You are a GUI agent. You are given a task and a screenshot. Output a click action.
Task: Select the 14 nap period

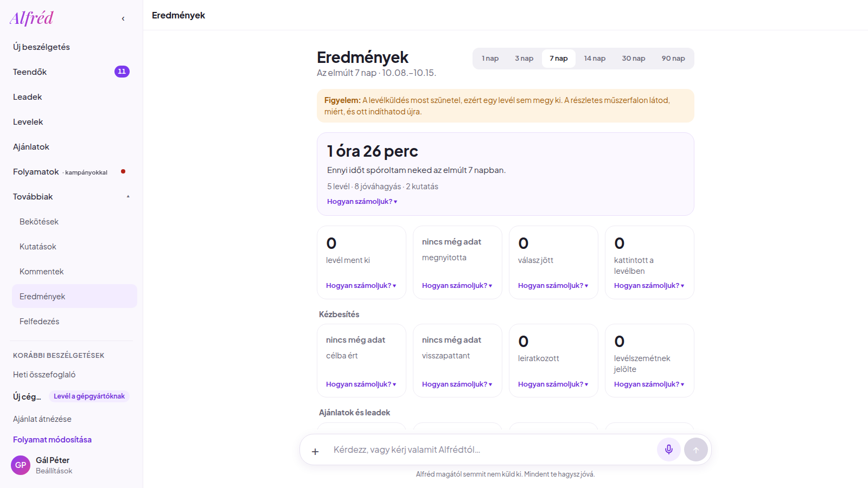click(x=595, y=59)
